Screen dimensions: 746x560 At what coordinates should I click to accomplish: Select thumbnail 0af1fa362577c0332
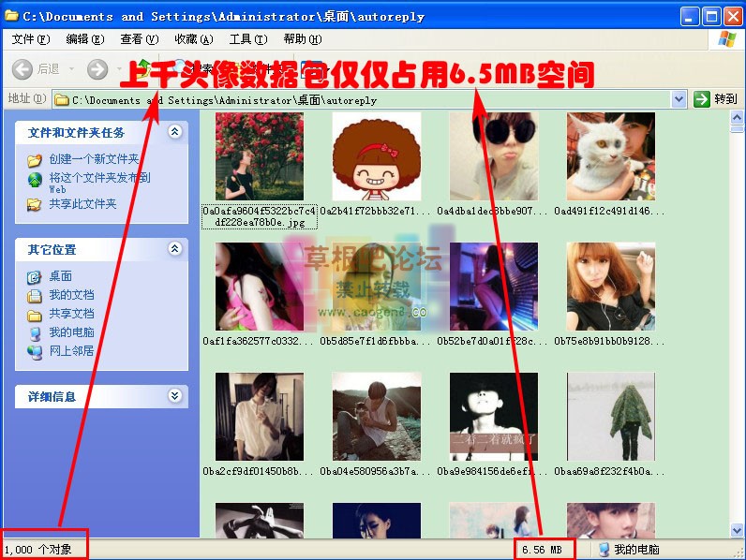[x=260, y=287]
